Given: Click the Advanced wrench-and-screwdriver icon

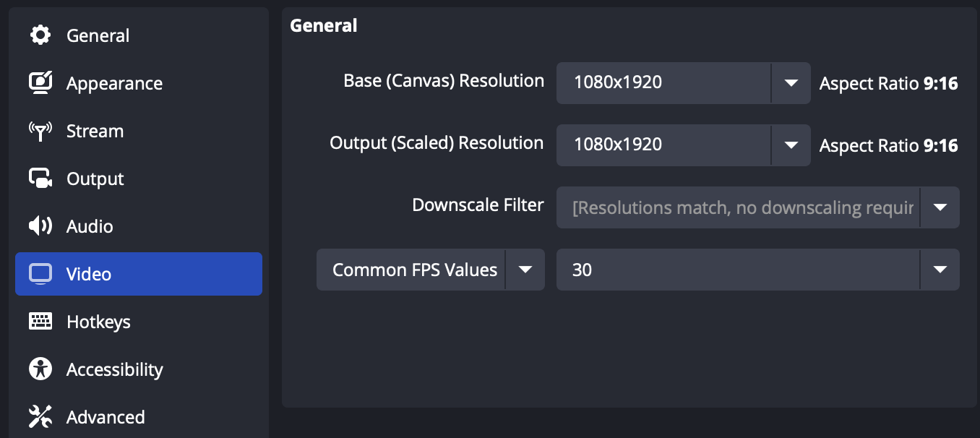Looking at the screenshot, I should coord(40,417).
